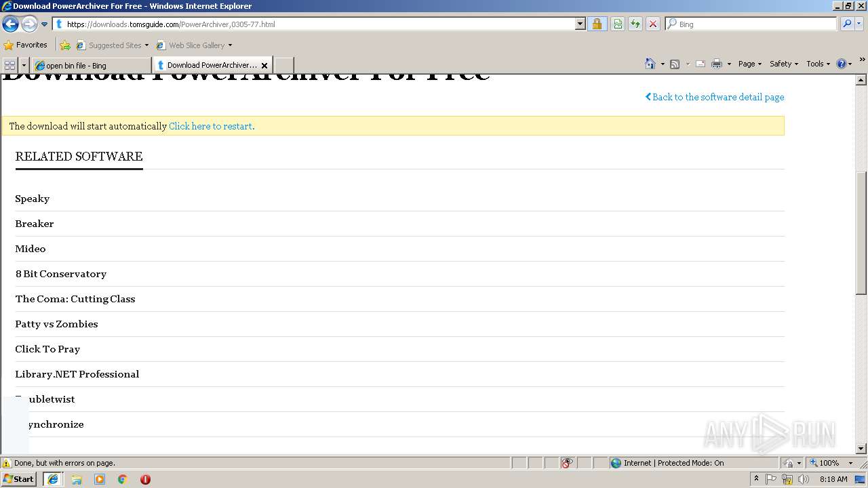
Task: Open the Favorites star button
Action: click(x=26, y=45)
